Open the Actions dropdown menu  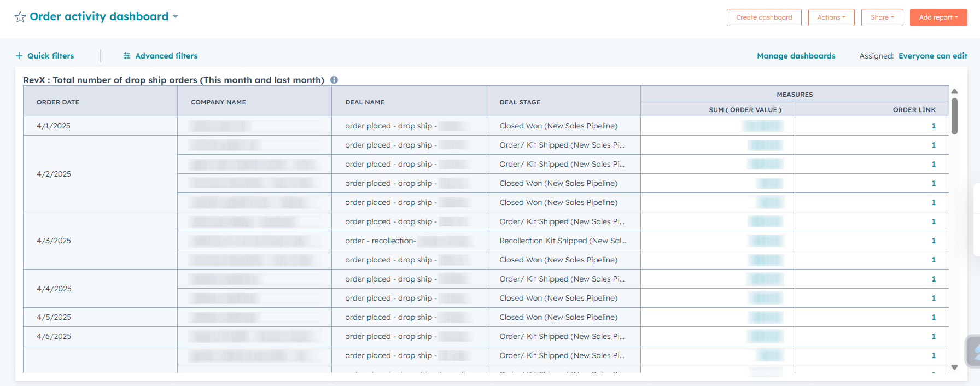(x=831, y=17)
